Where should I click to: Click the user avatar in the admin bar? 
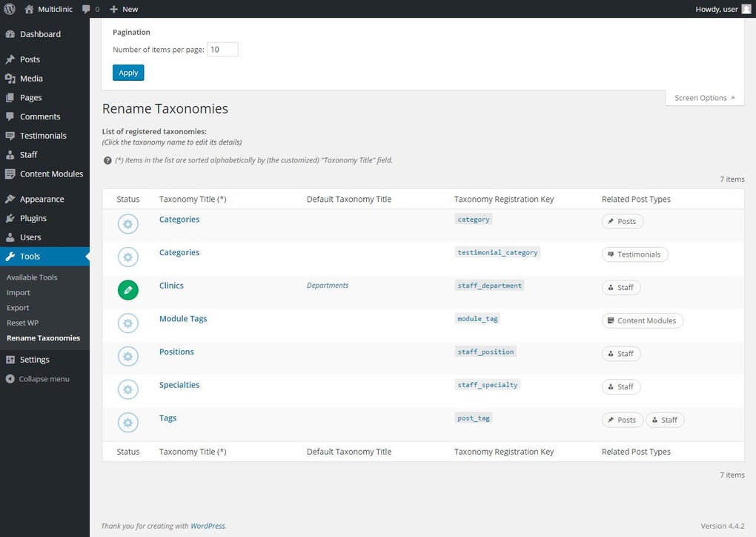point(746,9)
